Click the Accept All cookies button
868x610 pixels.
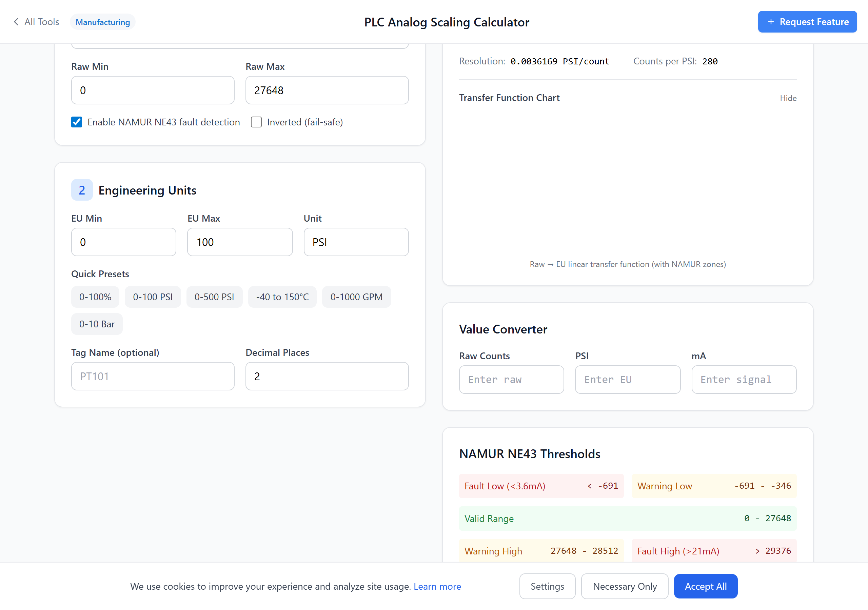706,586
